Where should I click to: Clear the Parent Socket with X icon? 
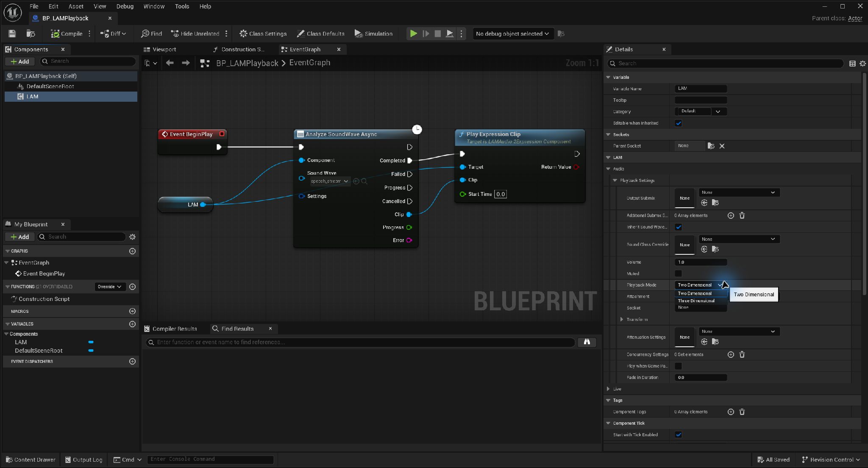pos(722,146)
